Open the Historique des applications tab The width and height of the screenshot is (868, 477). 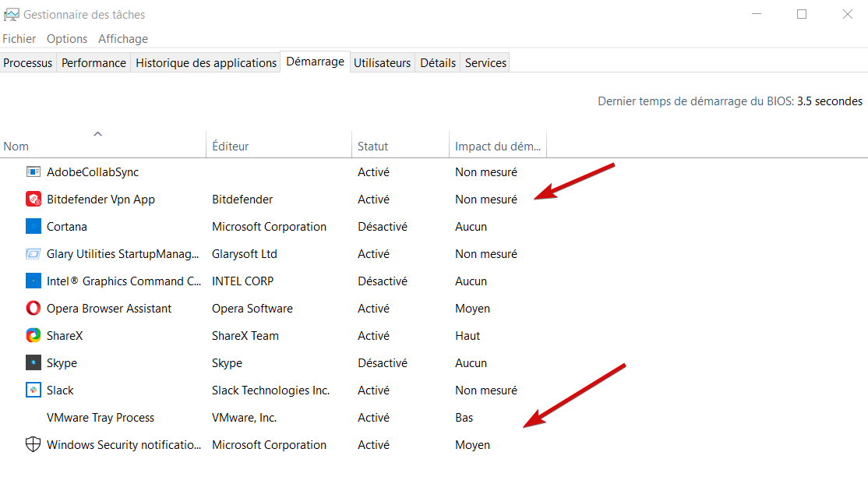pos(206,62)
